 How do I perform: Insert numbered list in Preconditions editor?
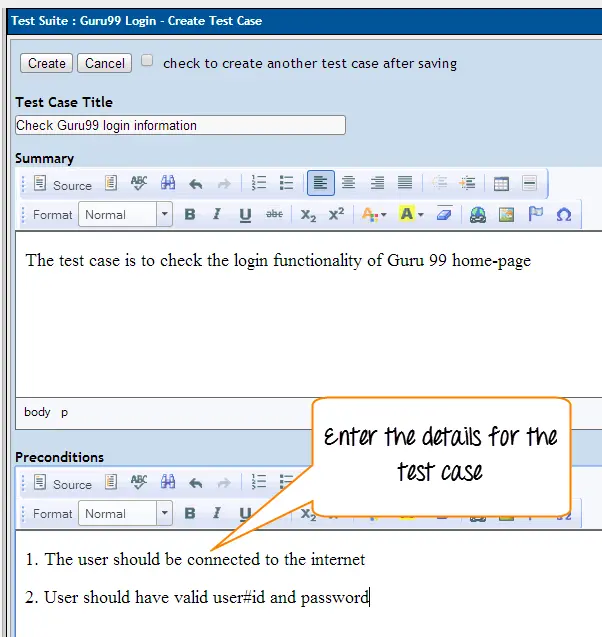[259, 482]
